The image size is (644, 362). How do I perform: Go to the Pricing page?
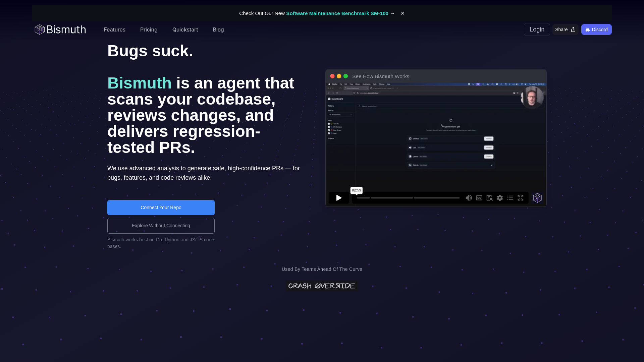click(149, 29)
